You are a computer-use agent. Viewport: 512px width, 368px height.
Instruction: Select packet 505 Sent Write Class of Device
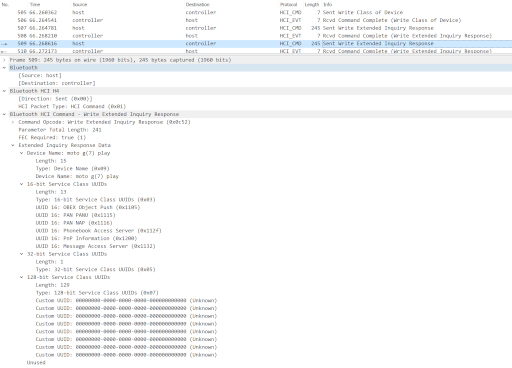point(256,12)
